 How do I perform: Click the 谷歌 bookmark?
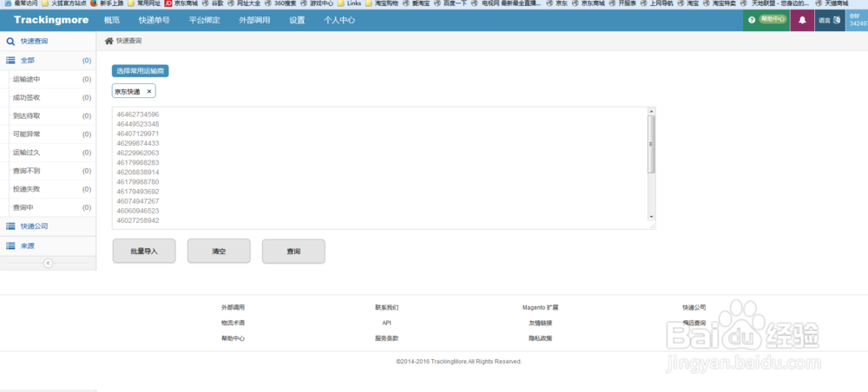tap(212, 3)
